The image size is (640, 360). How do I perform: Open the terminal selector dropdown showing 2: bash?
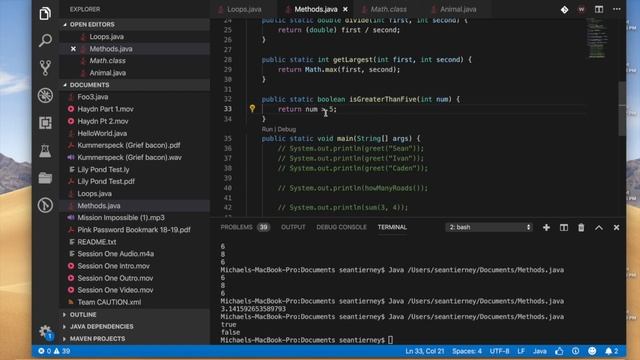[489, 227]
